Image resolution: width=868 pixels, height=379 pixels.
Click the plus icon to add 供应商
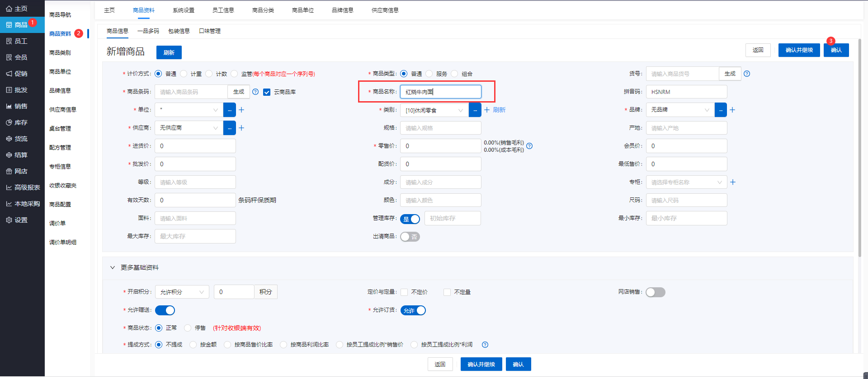[x=241, y=128]
